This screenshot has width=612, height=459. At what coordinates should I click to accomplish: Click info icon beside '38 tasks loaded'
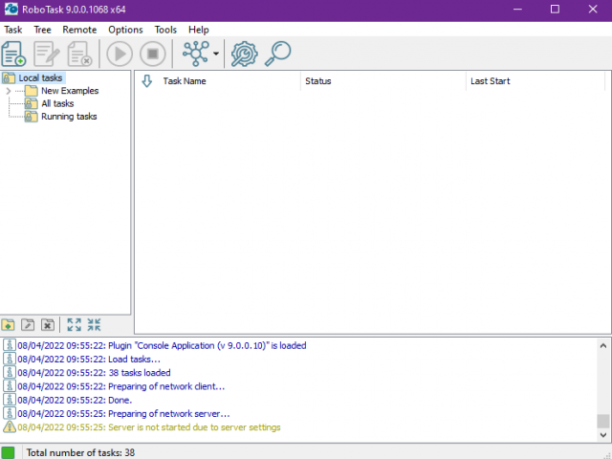click(9, 372)
